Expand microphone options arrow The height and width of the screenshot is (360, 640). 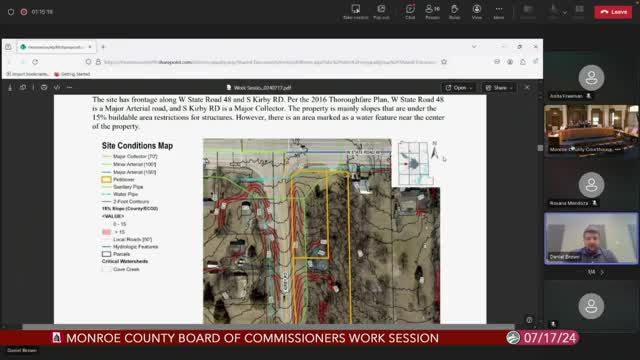[x=565, y=12]
